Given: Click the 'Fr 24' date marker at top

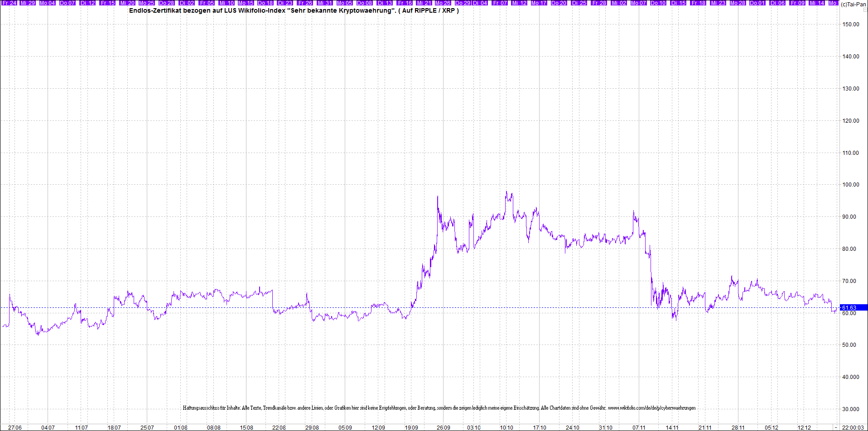Looking at the screenshot, I should coord(9,3).
